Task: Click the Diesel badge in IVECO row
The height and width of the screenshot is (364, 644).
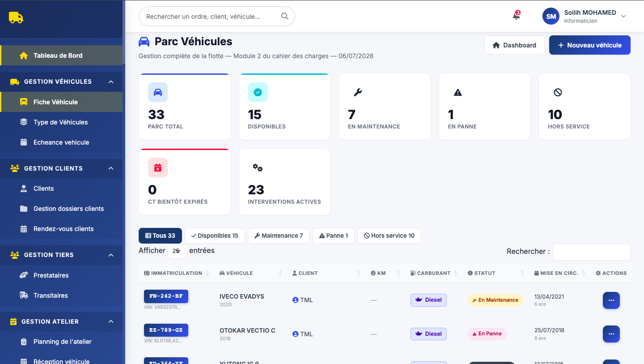Action: (x=428, y=300)
